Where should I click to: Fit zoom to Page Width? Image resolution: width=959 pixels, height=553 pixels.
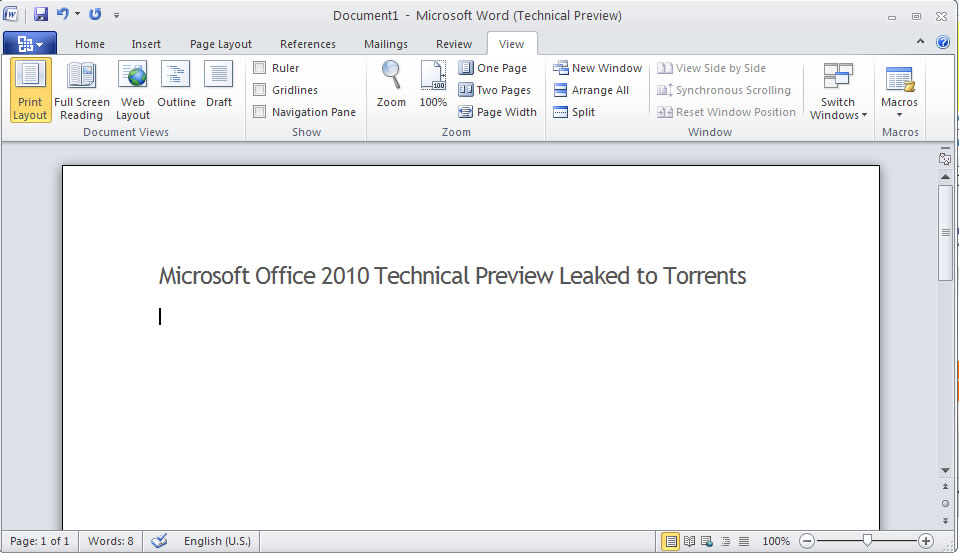pyautogui.click(x=497, y=112)
